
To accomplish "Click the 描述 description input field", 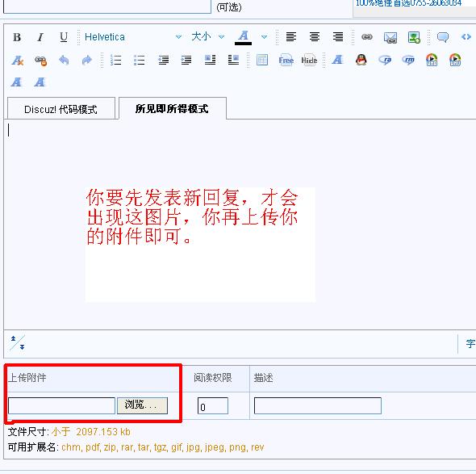I will [318, 405].
